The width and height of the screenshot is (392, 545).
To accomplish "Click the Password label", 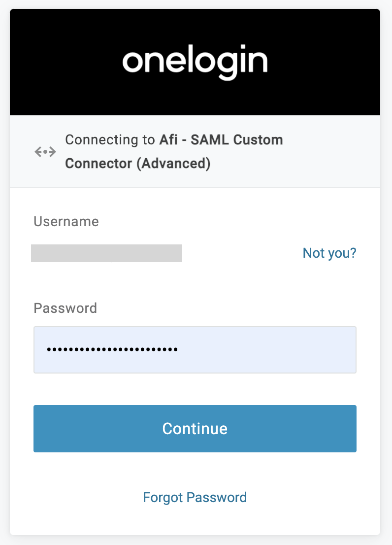I will tap(65, 308).
